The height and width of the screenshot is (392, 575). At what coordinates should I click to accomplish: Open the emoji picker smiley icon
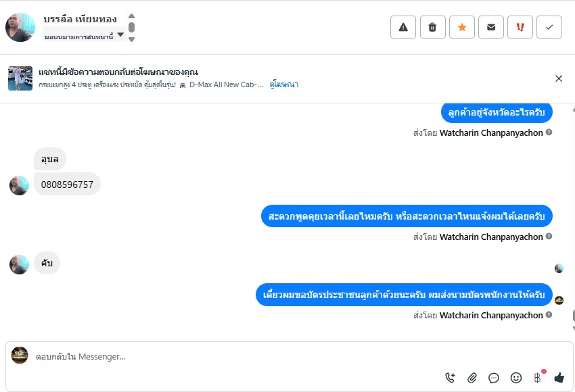pos(516,378)
